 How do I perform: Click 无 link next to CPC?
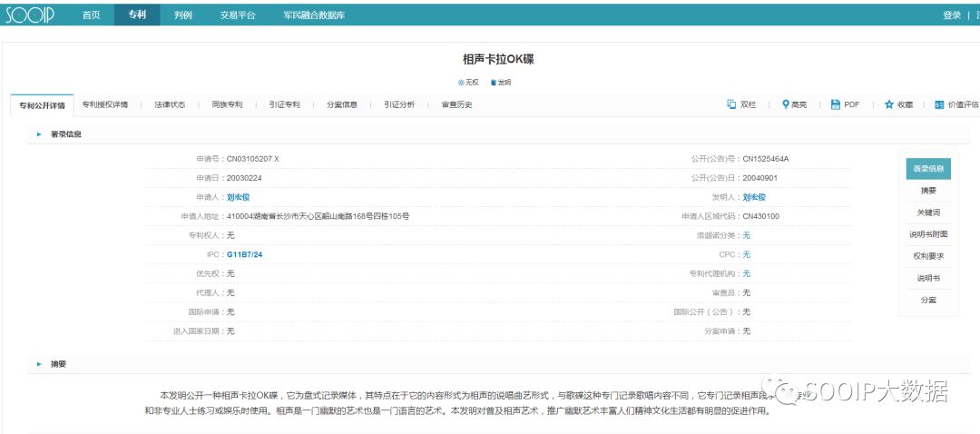(x=746, y=254)
